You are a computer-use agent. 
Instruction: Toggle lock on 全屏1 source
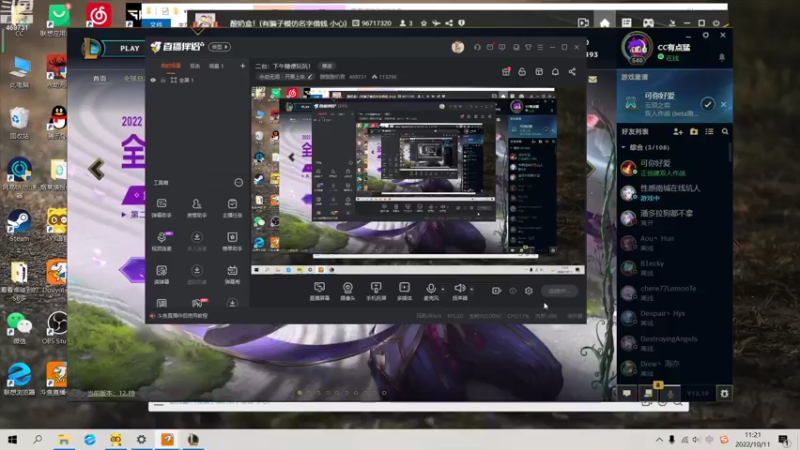click(163, 80)
